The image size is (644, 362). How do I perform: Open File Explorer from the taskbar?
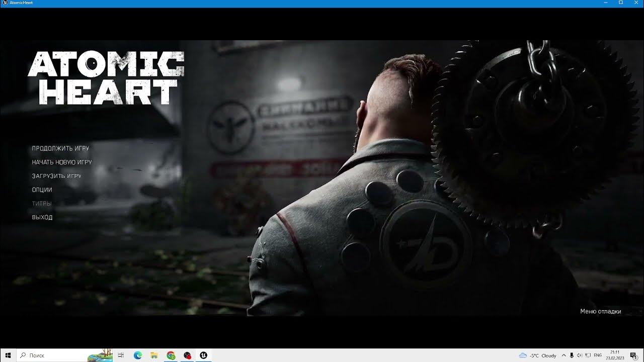[154, 355]
